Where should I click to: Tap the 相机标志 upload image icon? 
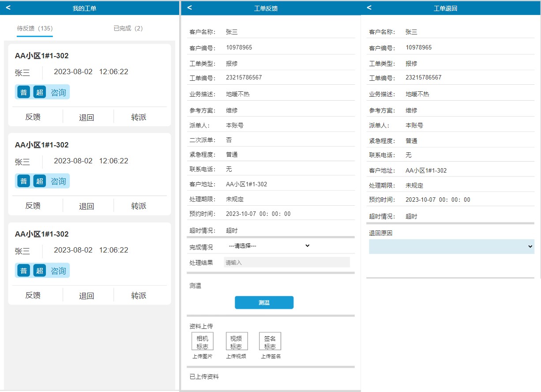coord(203,341)
